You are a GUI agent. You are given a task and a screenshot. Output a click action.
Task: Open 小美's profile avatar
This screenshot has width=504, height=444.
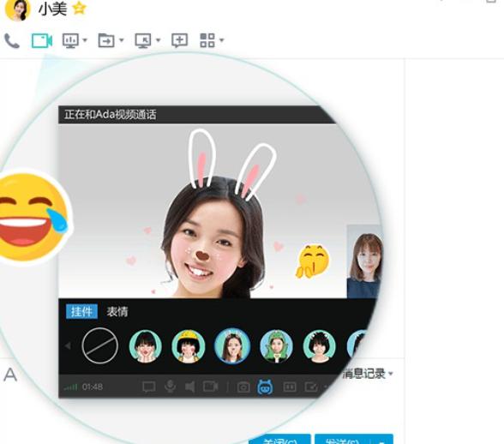[17, 9]
